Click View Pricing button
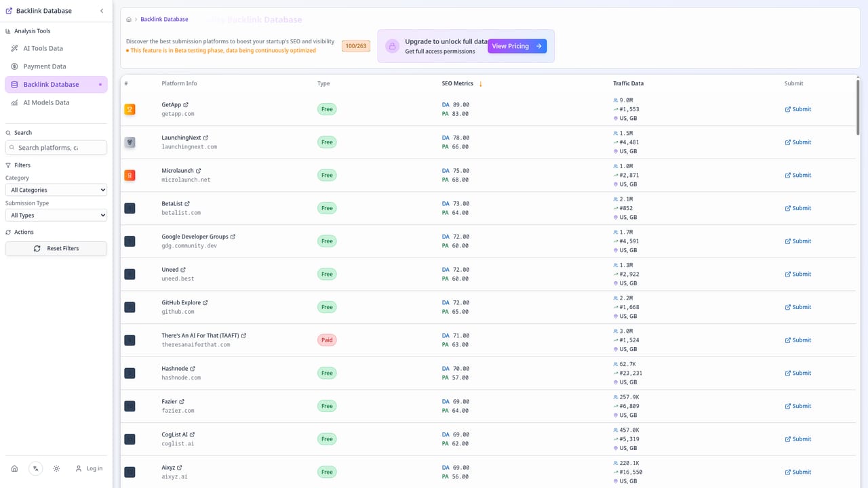The image size is (868, 488). 517,46
